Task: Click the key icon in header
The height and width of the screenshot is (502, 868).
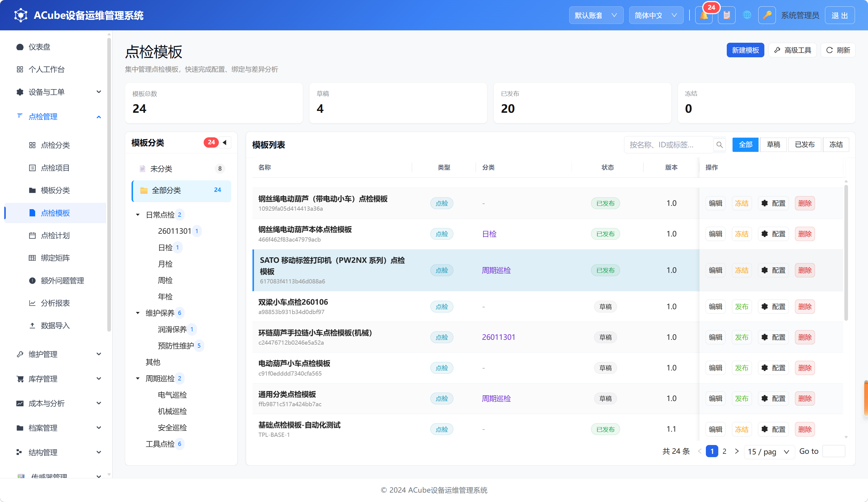Action: point(767,15)
